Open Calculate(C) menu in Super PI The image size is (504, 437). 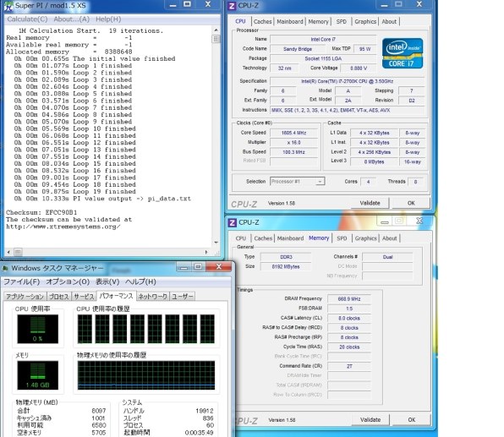tap(27, 19)
